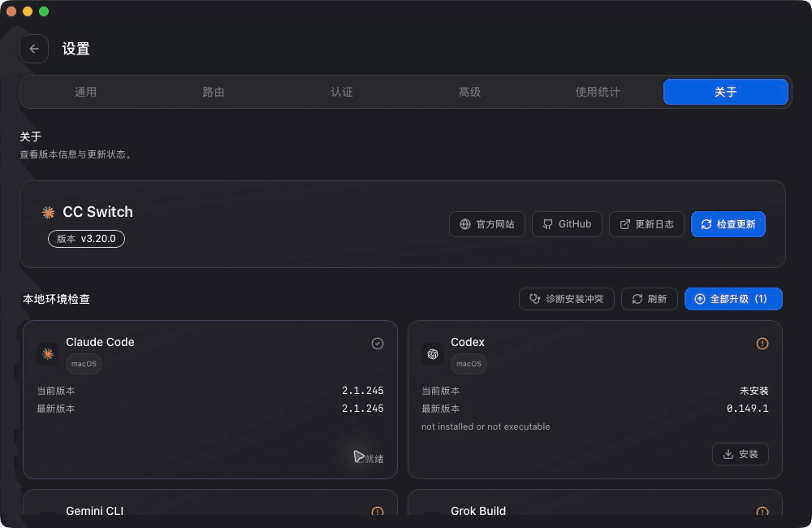Open the GitHub link button
The width and height of the screenshot is (812, 528).
[x=567, y=224]
